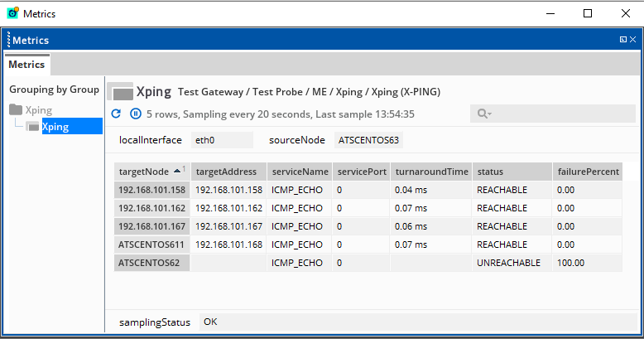
Task: Click the Xping folder icon in tree
Action: tap(17, 109)
